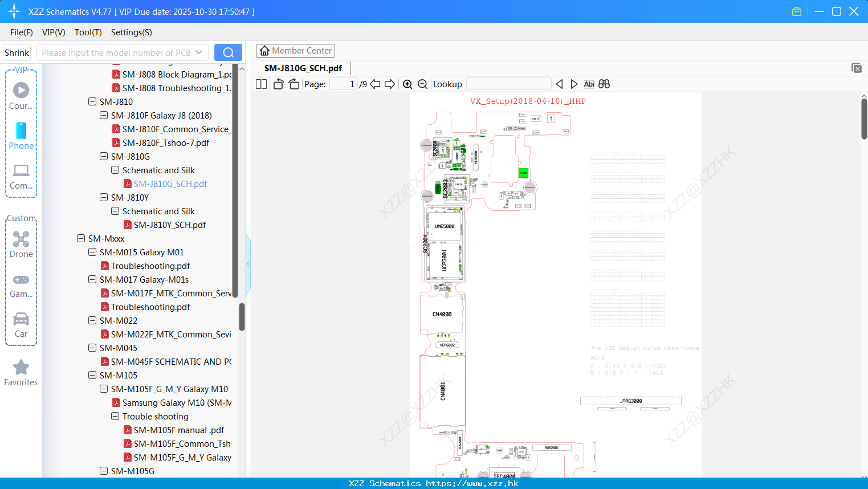Image resolution: width=868 pixels, height=489 pixels.
Task: Select the SM-J810G_SCH.pdf tab
Action: coord(303,68)
